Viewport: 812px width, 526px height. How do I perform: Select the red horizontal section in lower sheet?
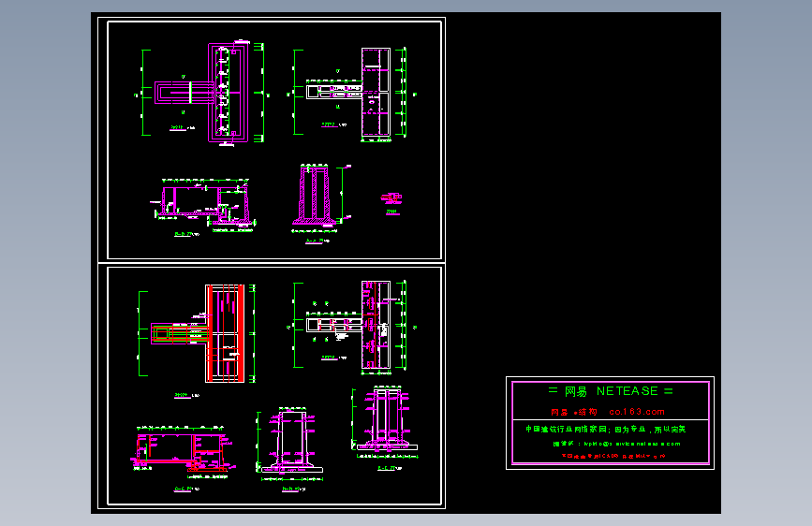pos(183,449)
